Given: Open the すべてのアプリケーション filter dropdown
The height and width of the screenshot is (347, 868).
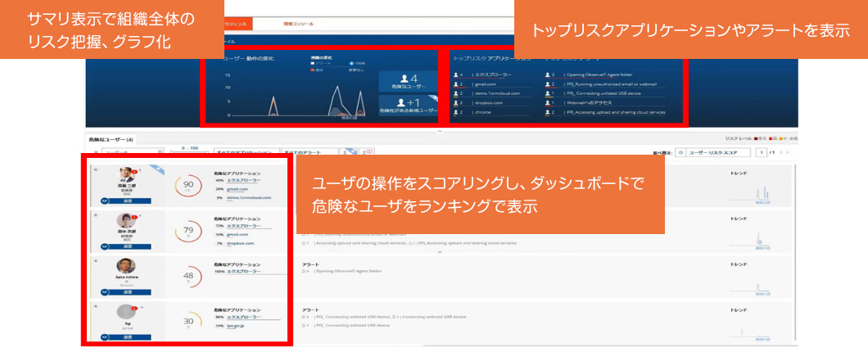Looking at the screenshot, I should pos(242,152).
